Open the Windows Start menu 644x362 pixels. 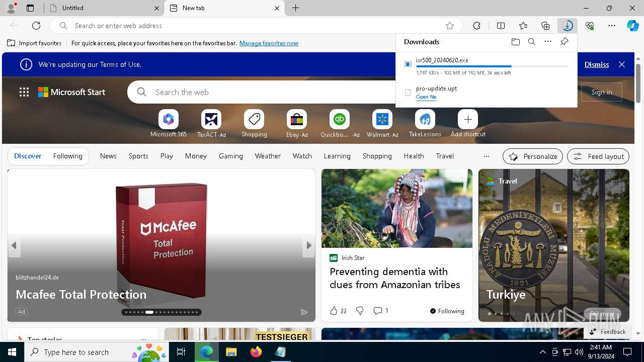point(12,352)
